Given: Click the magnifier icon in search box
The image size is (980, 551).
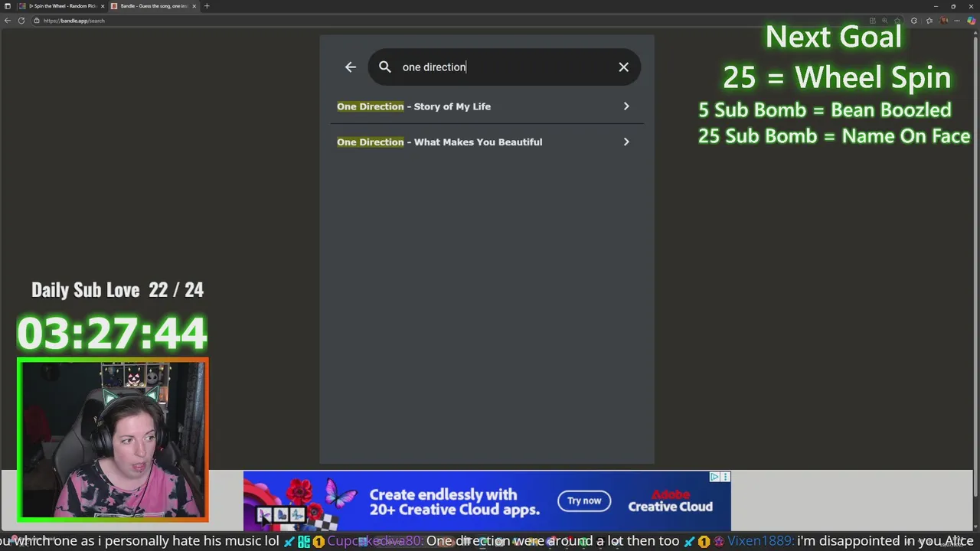Looking at the screenshot, I should 385,67.
